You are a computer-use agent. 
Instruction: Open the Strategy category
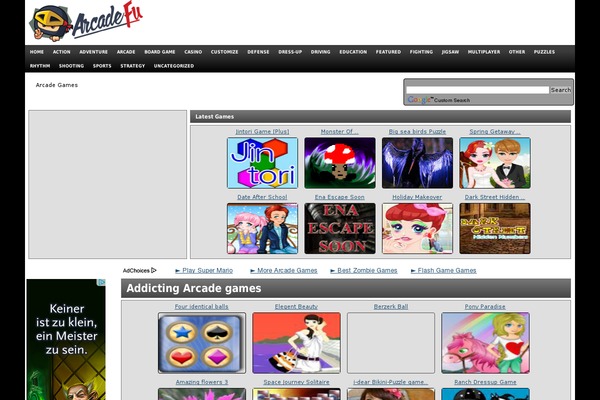133,66
